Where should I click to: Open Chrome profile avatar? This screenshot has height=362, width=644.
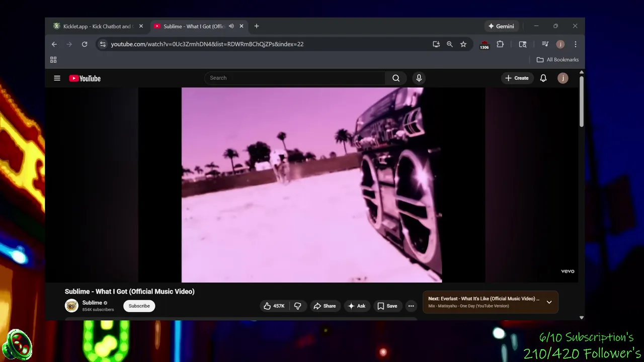click(560, 44)
